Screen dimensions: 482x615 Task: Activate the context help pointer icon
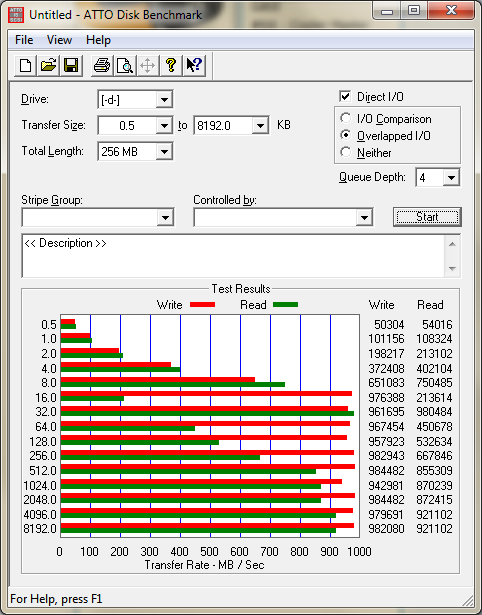194,65
